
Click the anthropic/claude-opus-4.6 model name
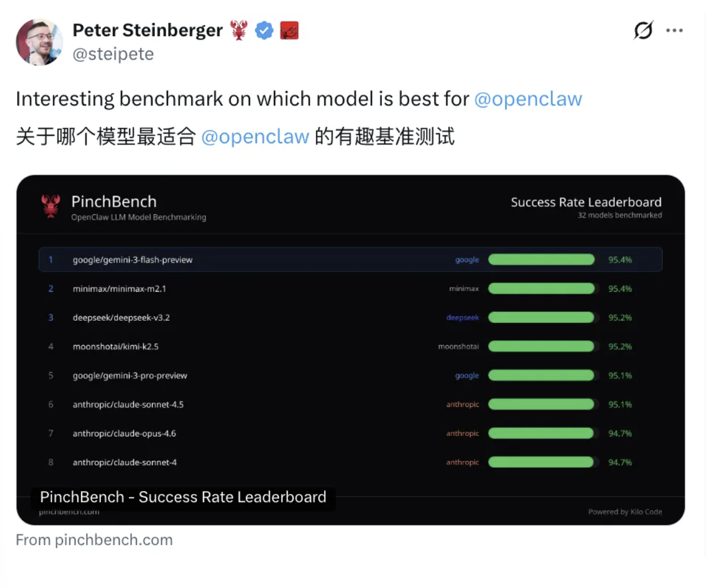point(124,434)
